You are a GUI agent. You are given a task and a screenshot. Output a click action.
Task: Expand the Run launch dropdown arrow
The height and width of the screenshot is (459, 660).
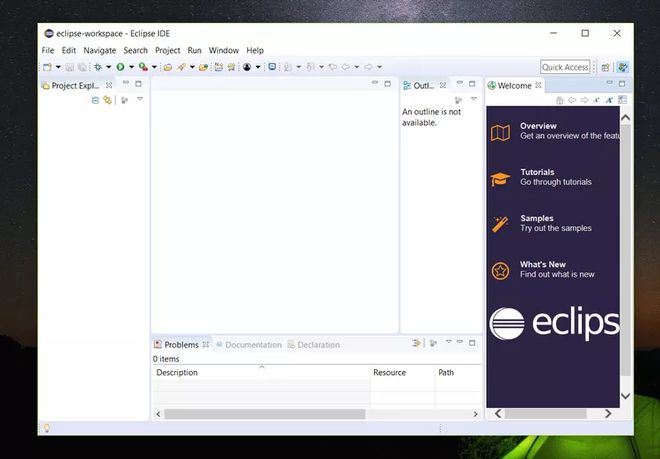tap(131, 67)
